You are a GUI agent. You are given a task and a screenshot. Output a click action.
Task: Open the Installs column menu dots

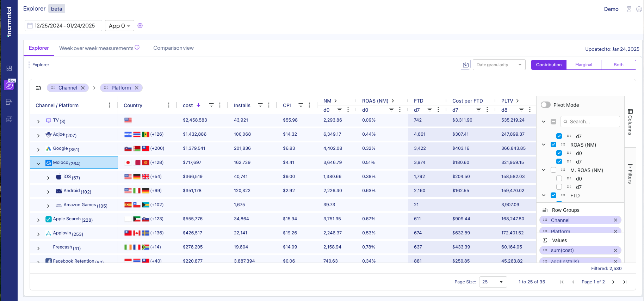coord(269,105)
